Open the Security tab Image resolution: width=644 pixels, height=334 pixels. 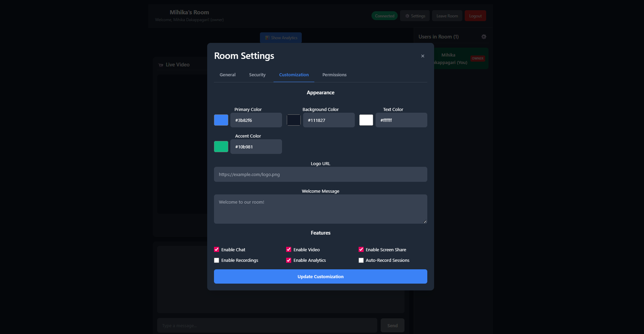pyautogui.click(x=257, y=75)
